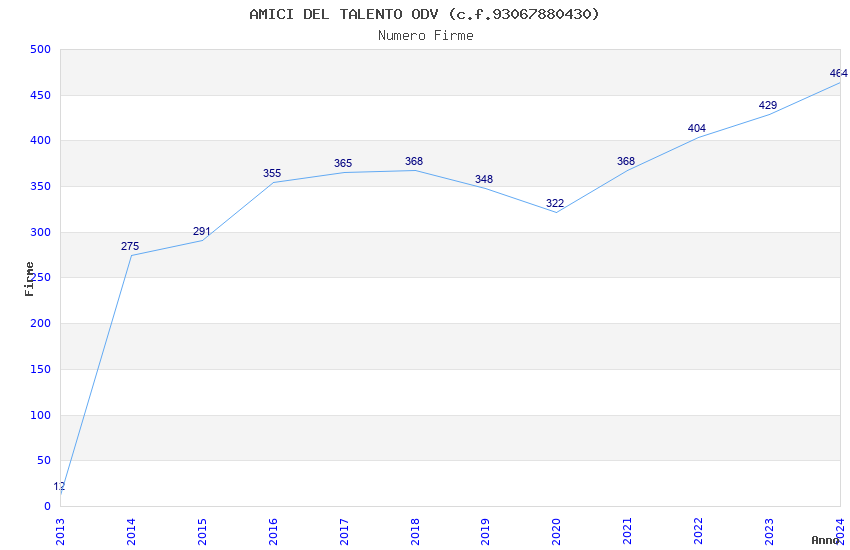Image resolution: width=850 pixels, height=550 pixels.
Task: Click the x-axis year 2017
Action: coord(344,532)
